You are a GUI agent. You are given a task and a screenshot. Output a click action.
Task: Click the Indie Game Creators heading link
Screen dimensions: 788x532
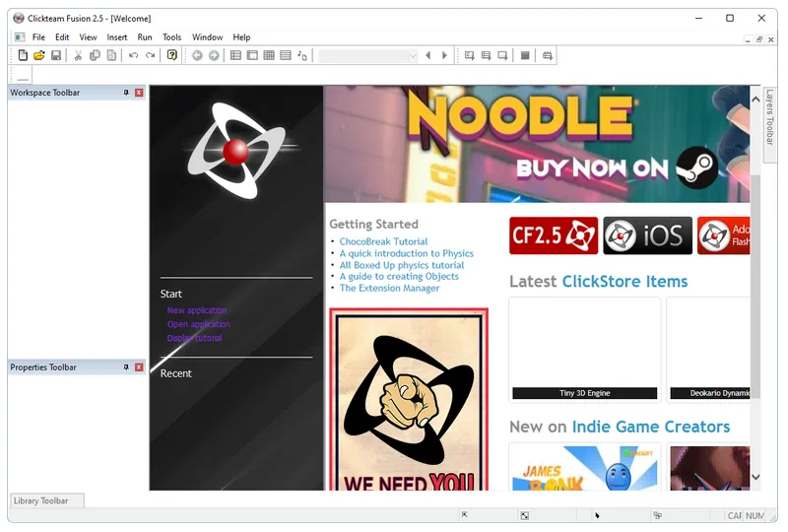point(651,427)
